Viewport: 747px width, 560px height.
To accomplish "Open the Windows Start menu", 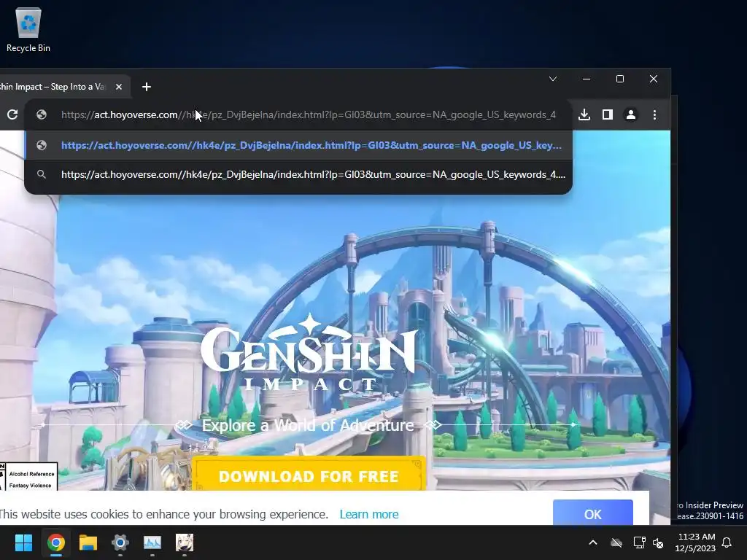I will click(x=23, y=542).
